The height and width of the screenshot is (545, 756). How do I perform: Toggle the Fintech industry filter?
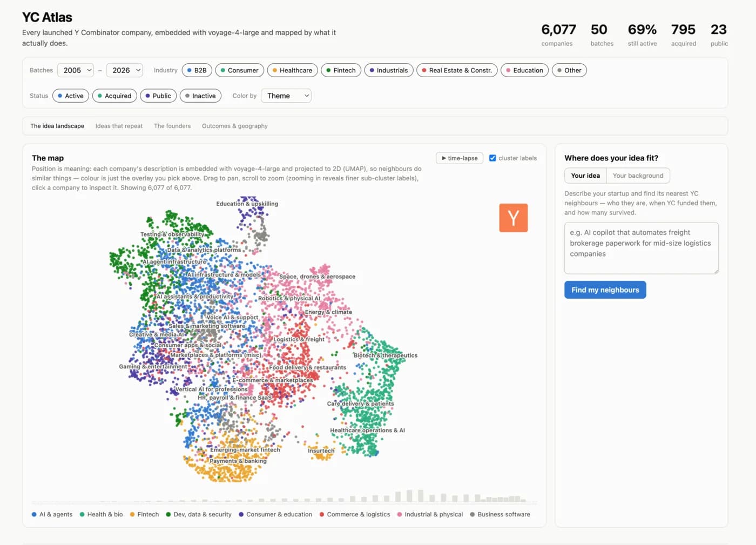(x=341, y=70)
